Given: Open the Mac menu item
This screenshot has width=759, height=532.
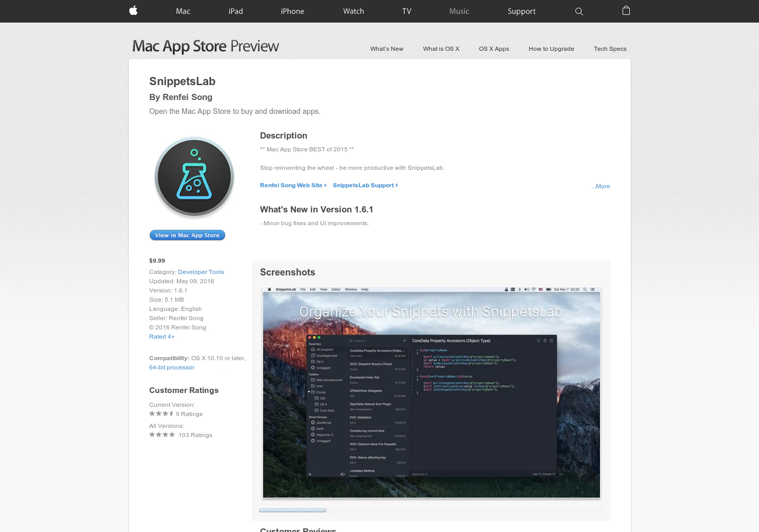Looking at the screenshot, I should (183, 11).
